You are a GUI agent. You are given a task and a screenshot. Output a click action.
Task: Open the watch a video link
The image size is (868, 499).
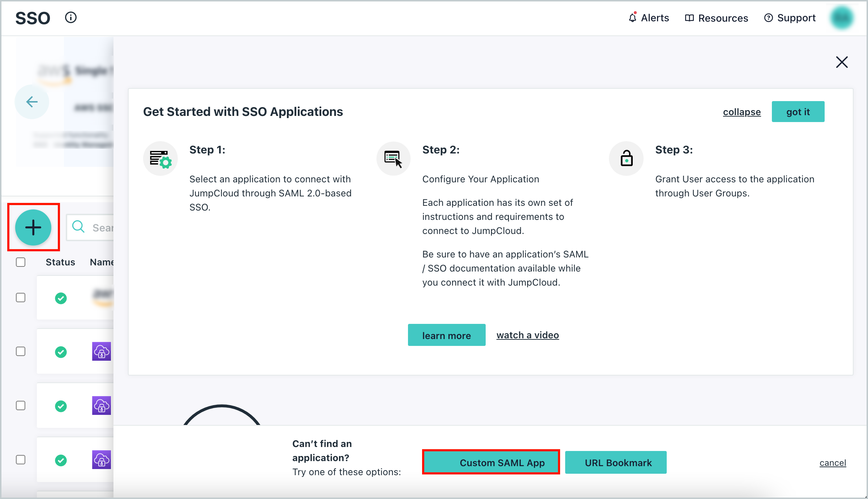528,335
